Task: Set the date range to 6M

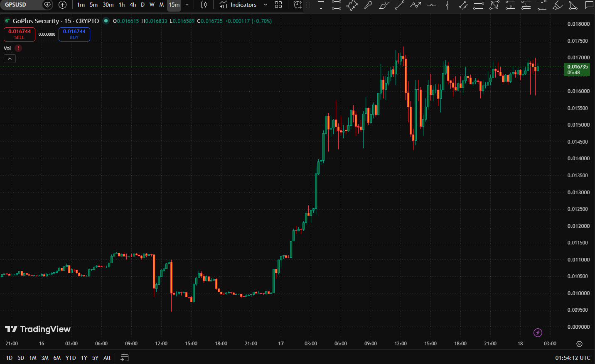Action: [57, 358]
